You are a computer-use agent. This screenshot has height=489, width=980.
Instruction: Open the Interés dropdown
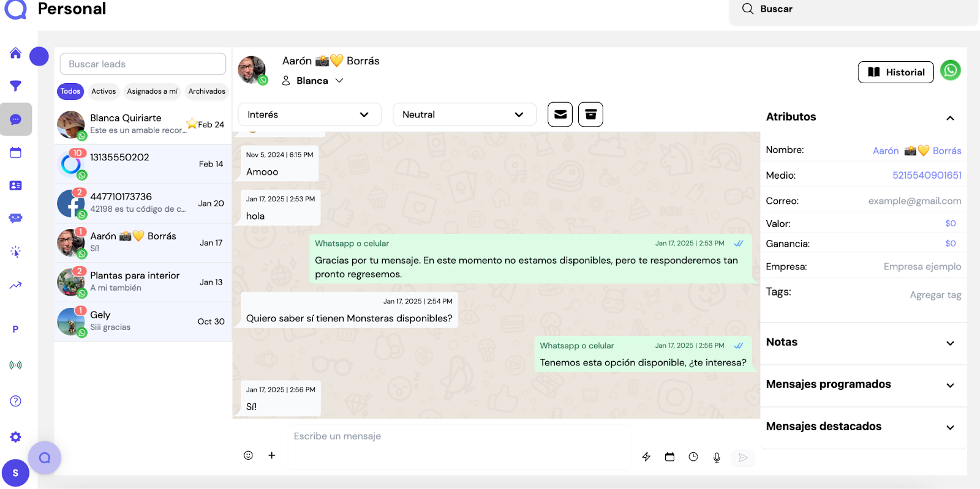click(309, 114)
